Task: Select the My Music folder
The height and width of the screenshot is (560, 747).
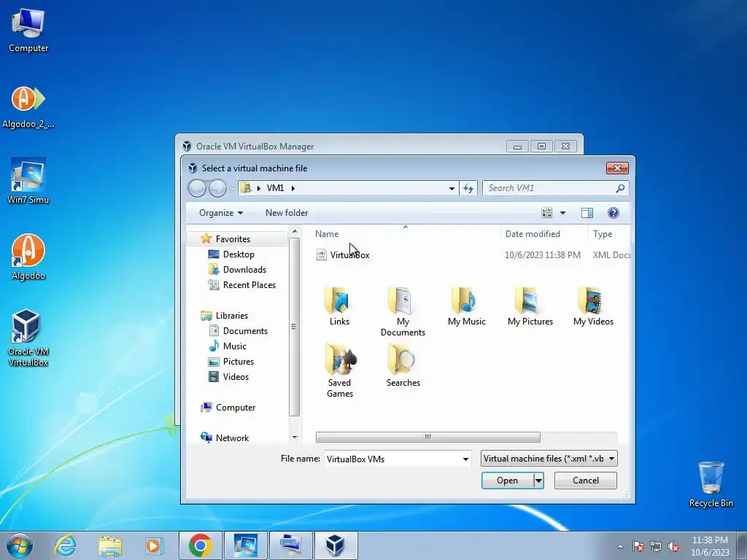Action: tap(466, 307)
